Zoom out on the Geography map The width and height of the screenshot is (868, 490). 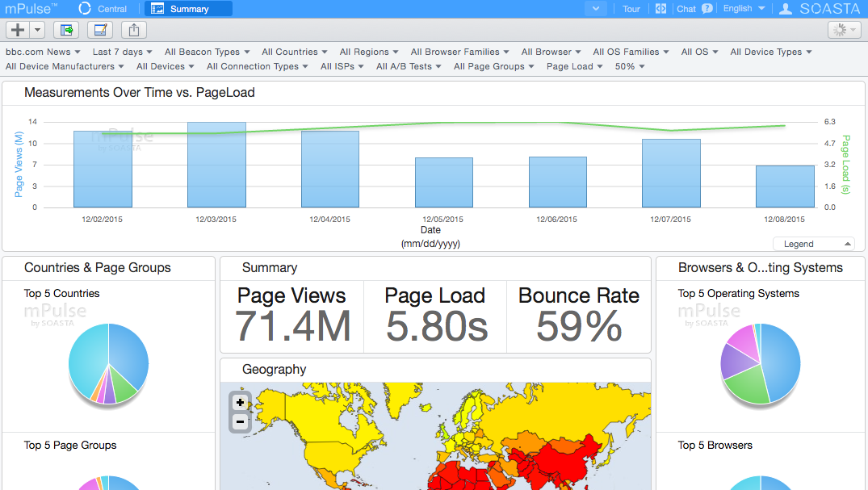[241, 422]
